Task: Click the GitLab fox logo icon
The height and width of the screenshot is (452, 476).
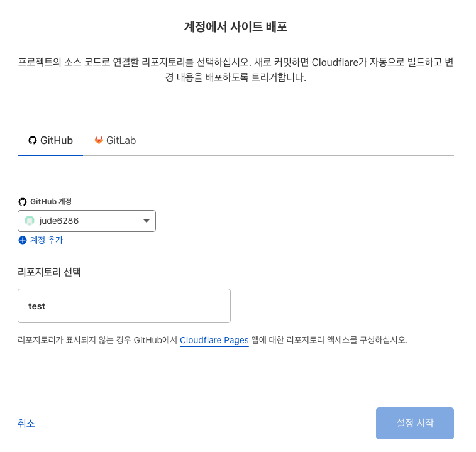Action: [99, 140]
